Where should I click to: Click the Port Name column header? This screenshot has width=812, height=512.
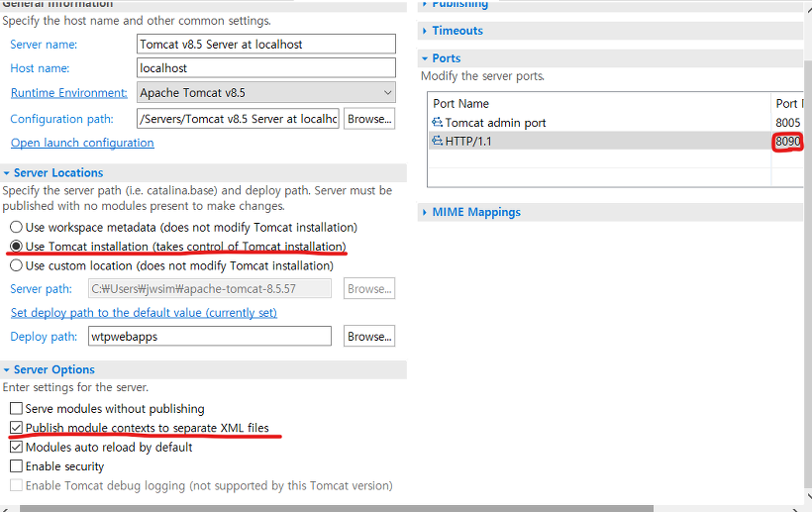[x=600, y=104]
